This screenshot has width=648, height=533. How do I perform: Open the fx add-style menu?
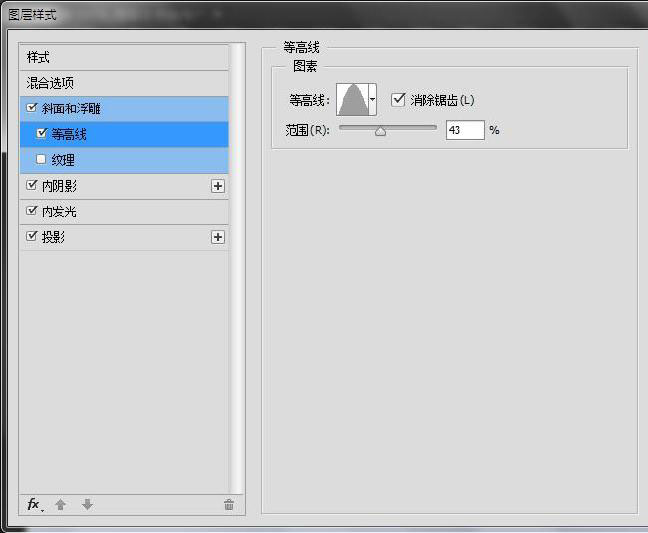click(x=35, y=504)
